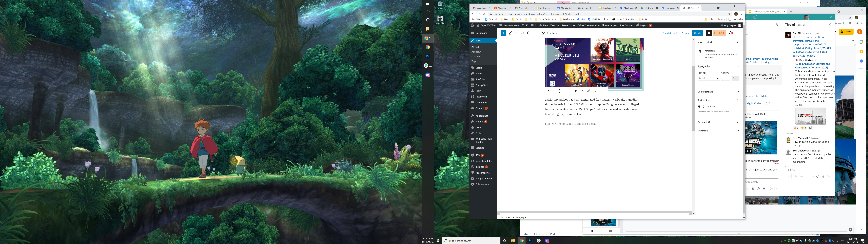Viewport: 868px width, 244px height.
Task: Open more rich text controls chevron
Action: 596,91
